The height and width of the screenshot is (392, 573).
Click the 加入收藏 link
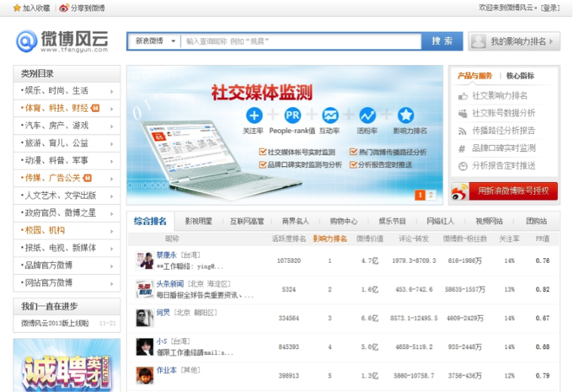pos(36,8)
